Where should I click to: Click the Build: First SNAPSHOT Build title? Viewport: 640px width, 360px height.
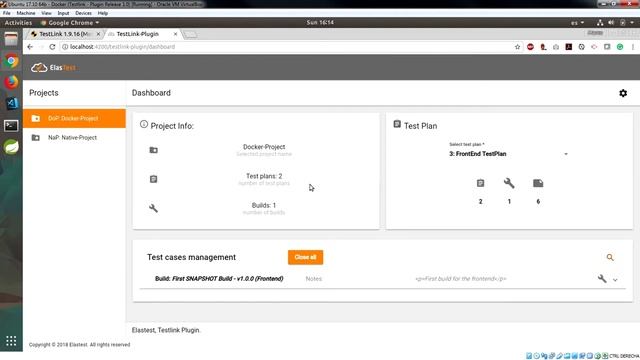pos(219,279)
